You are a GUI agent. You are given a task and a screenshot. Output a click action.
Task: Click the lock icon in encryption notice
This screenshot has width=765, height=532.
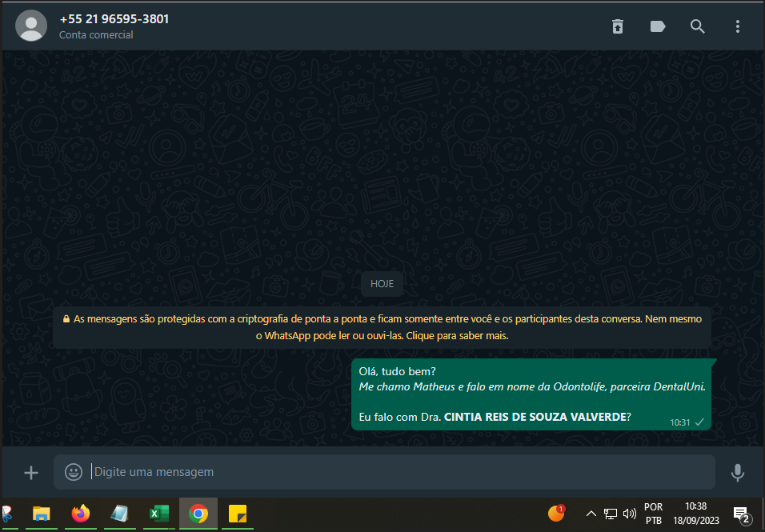66,319
